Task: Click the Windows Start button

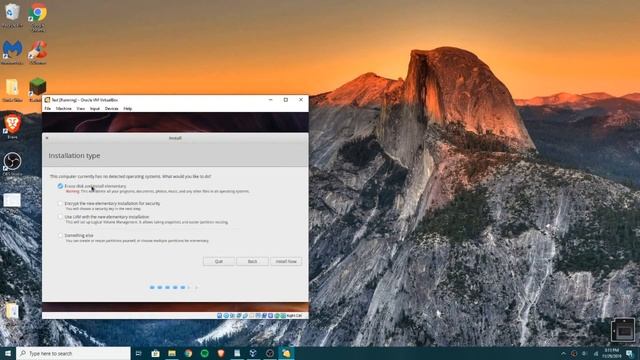Action: click(8, 353)
